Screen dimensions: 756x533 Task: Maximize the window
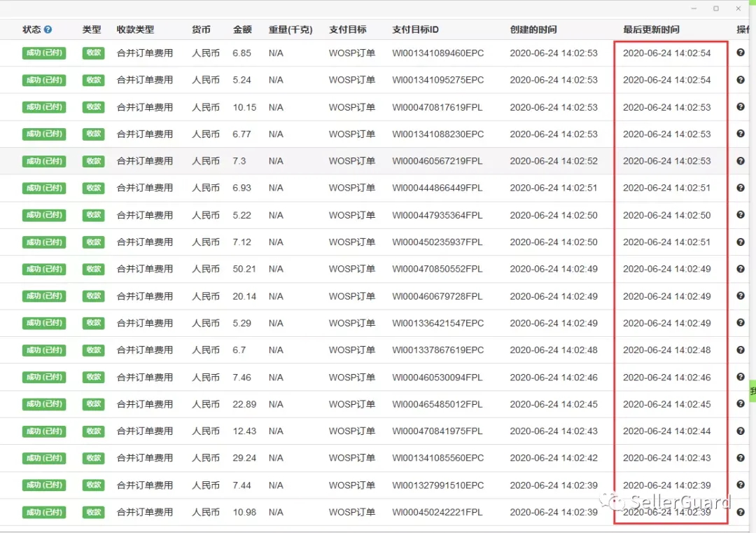(716, 8)
